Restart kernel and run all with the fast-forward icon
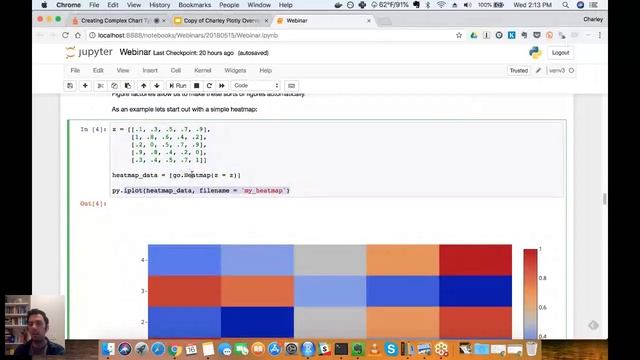 pyautogui.click(x=222, y=86)
